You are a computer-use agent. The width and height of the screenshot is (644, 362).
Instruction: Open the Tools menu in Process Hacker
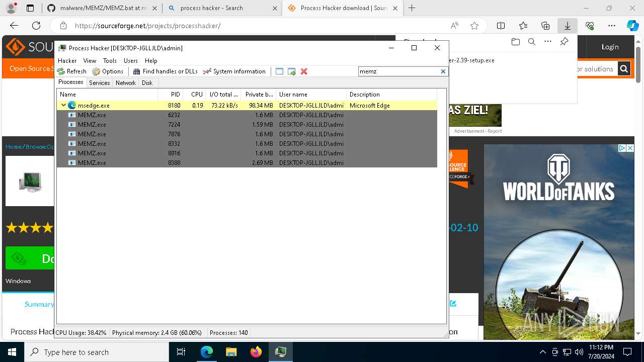click(x=110, y=60)
